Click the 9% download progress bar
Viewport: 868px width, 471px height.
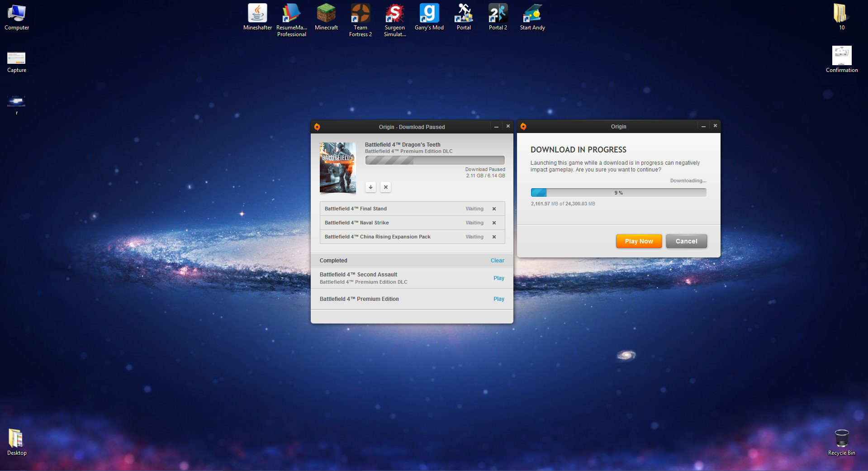[x=618, y=193]
